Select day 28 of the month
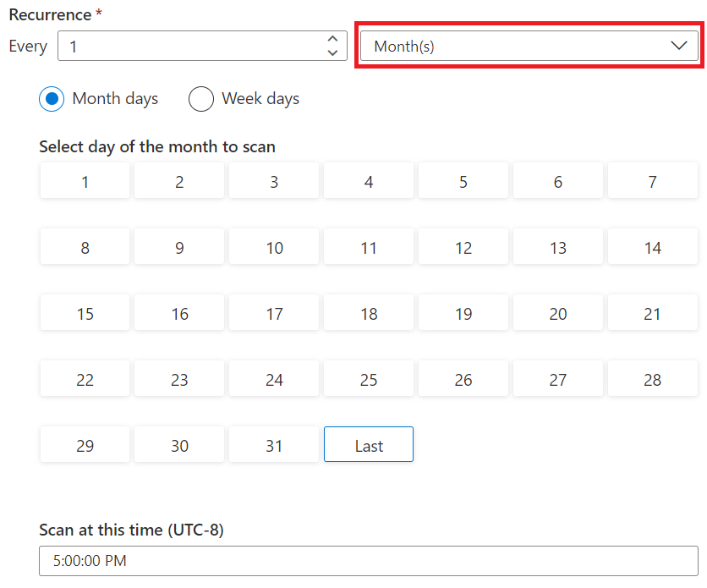The width and height of the screenshot is (707, 588). (x=652, y=380)
